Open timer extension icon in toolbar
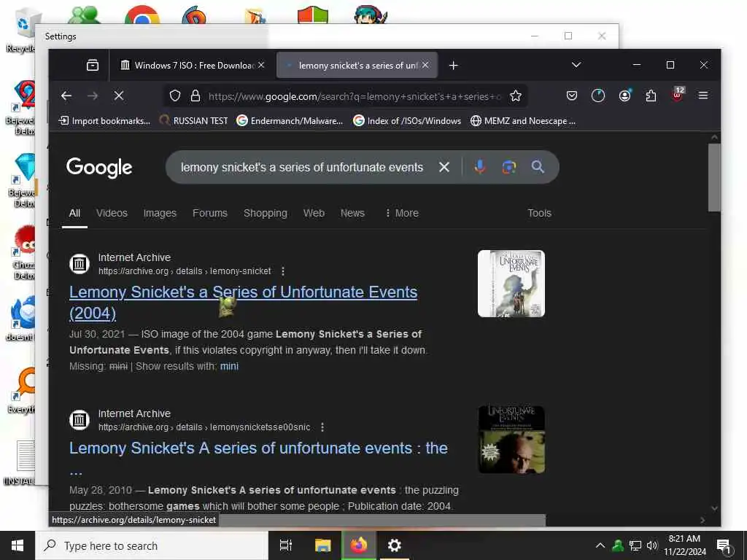The image size is (747, 560). tap(598, 96)
